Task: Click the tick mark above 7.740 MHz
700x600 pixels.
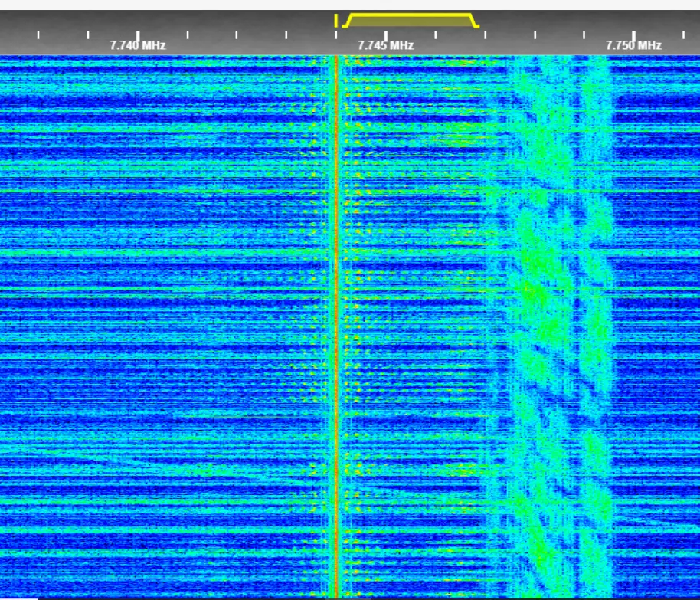Action: [x=138, y=34]
